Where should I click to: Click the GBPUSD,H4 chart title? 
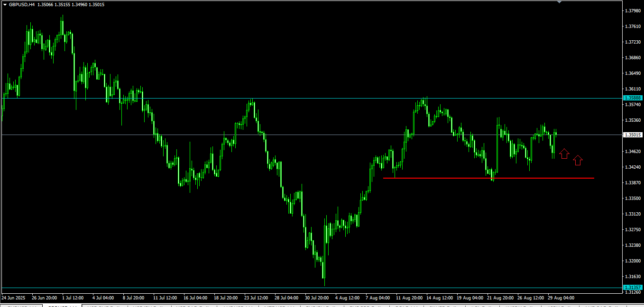23,4
